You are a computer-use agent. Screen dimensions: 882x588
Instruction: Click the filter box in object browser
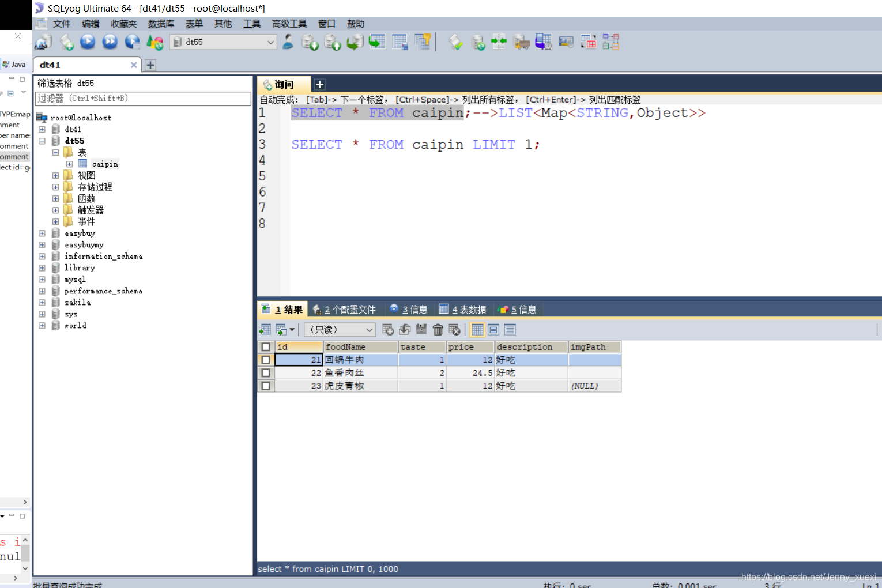click(144, 99)
